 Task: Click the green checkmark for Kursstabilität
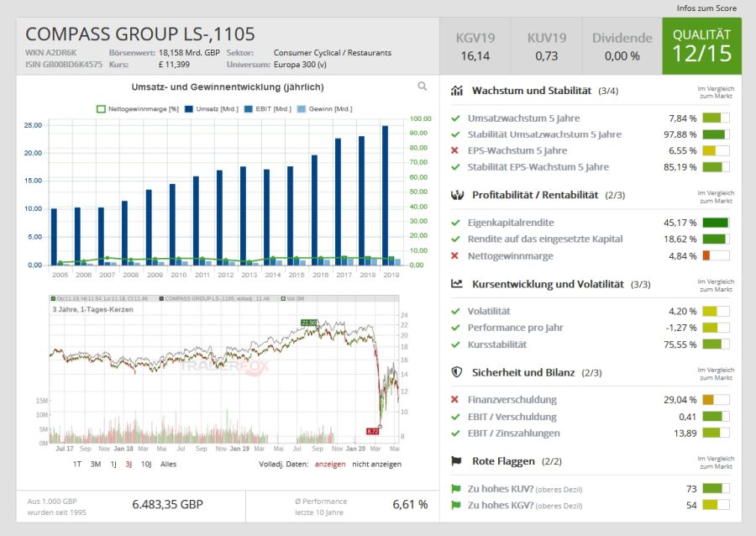click(455, 344)
